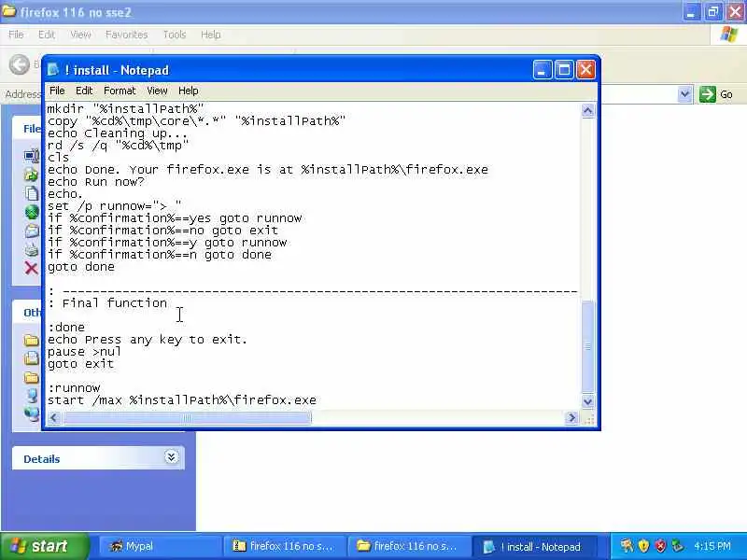Screen dimensions: 747x560
Task: Click Notepad horizontal scrollbar thumb
Action: pyautogui.click(x=187, y=417)
